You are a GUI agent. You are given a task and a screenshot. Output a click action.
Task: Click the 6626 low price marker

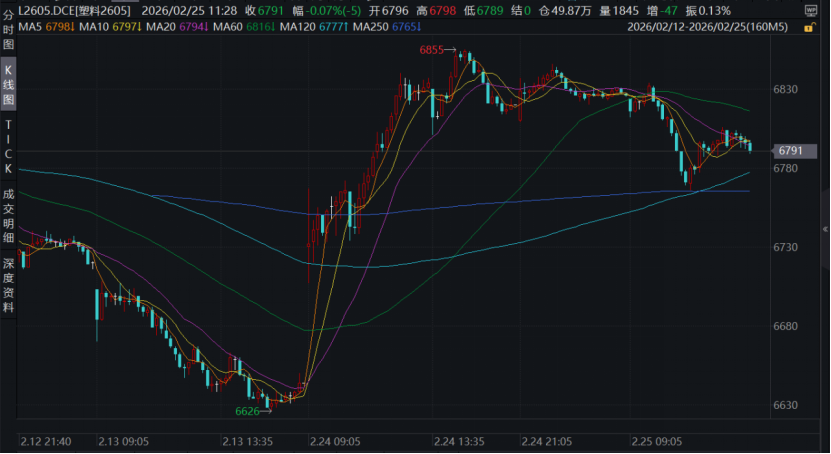(x=248, y=411)
